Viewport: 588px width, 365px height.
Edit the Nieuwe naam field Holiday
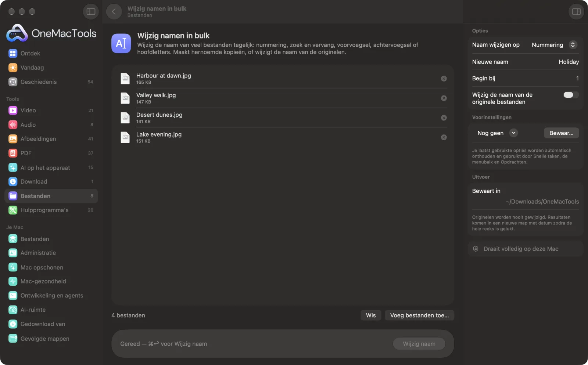click(569, 62)
